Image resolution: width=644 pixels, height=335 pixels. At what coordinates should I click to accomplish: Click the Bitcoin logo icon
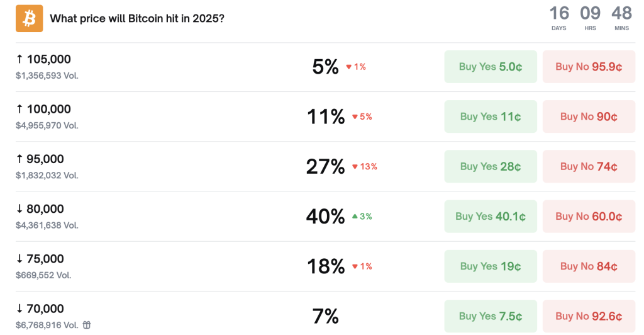tap(29, 18)
